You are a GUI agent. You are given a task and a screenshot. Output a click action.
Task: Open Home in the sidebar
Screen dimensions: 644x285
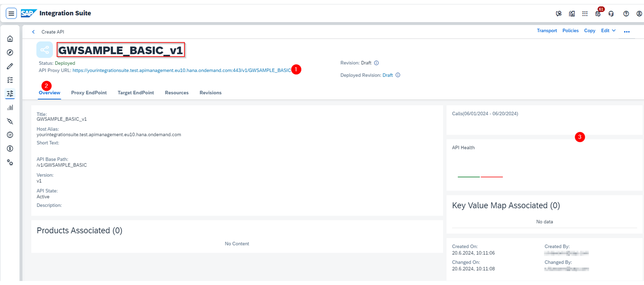(x=10, y=39)
